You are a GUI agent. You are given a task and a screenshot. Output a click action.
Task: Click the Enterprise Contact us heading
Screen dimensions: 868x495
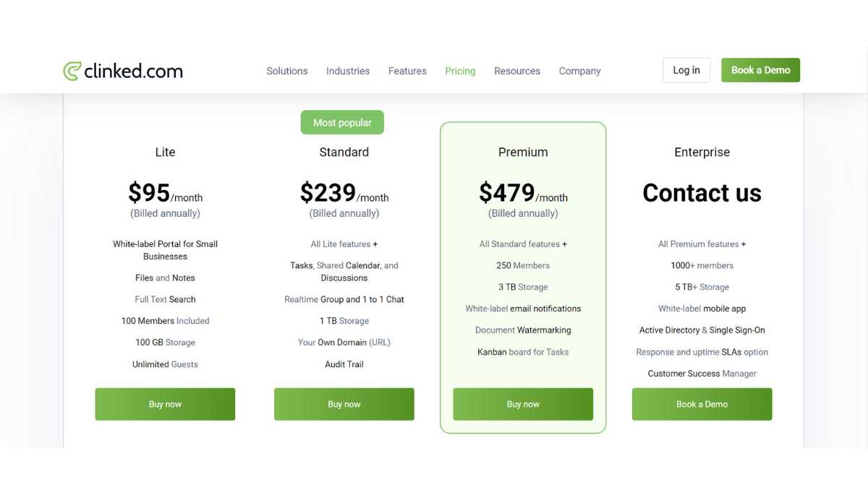click(x=702, y=193)
